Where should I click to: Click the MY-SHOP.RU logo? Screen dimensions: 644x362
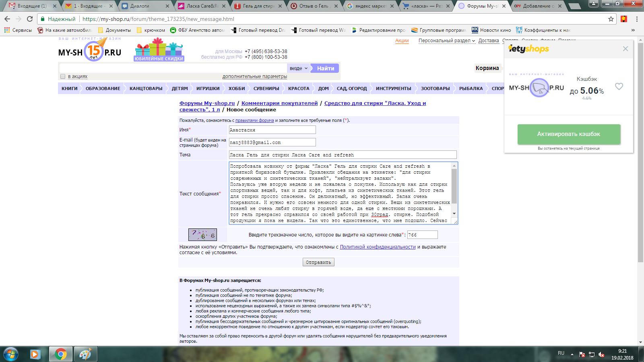point(90,52)
